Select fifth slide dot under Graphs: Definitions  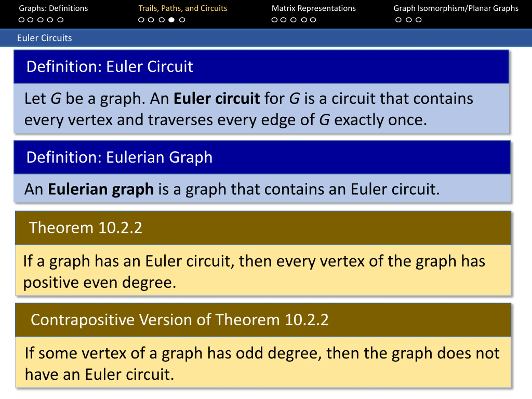coord(60,20)
